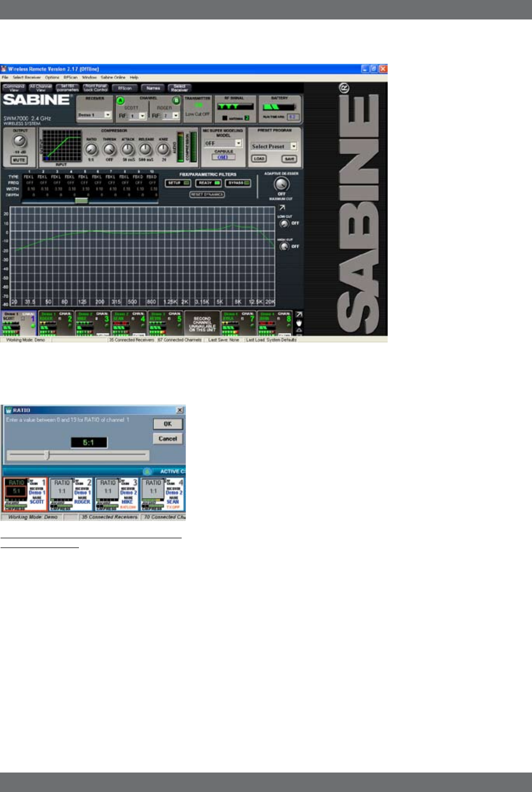The height and width of the screenshot is (792, 532).
Task: Click the 5:1 ratio value field
Action: click(x=89, y=443)
